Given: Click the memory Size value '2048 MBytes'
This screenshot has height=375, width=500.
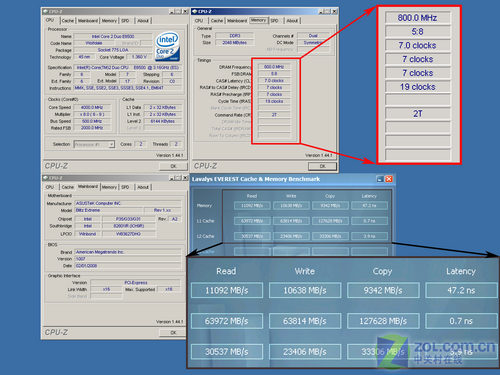Looking at the screenshot, I should point(235,43).
